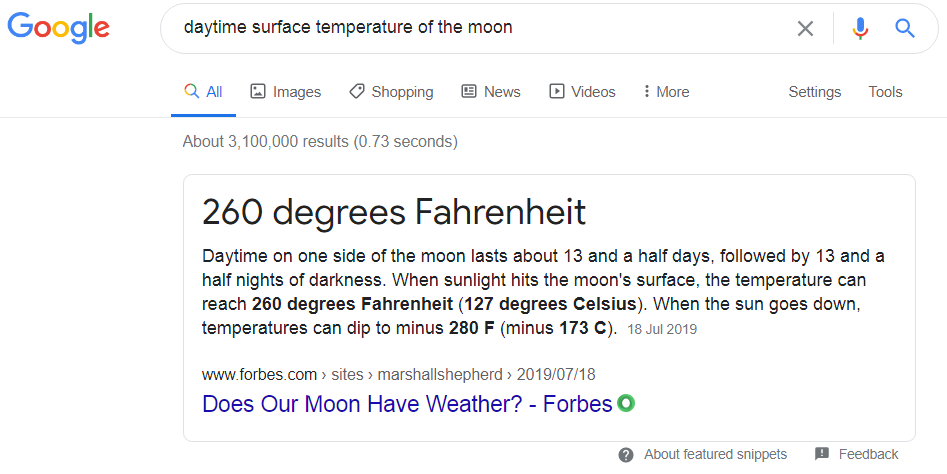Click the Shopping tag icon

(357, 91)
